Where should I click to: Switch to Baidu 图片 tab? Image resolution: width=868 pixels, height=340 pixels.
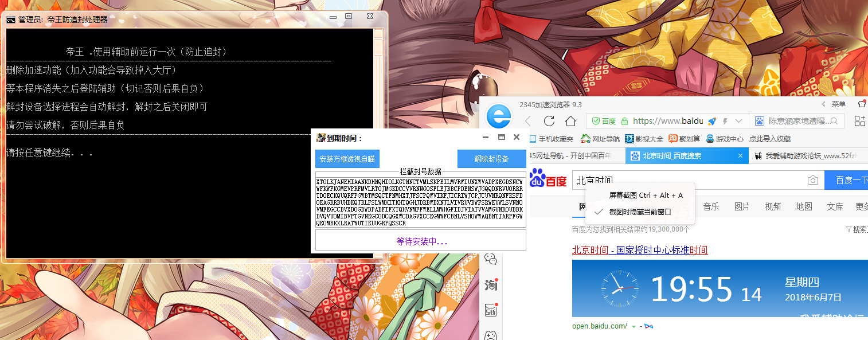(742, 206)
